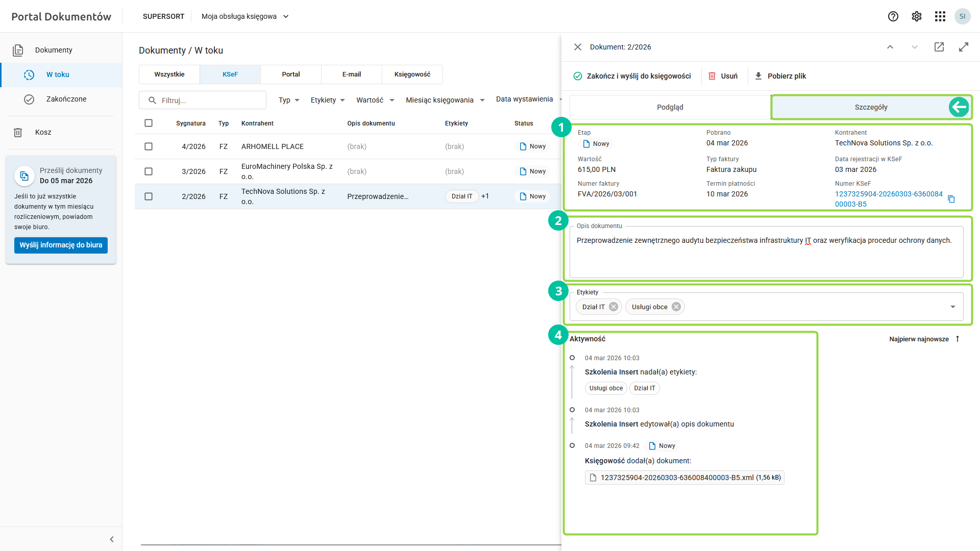Open the help question mark icon
Viewport: 980px width, 551px height.
[893, 16]
